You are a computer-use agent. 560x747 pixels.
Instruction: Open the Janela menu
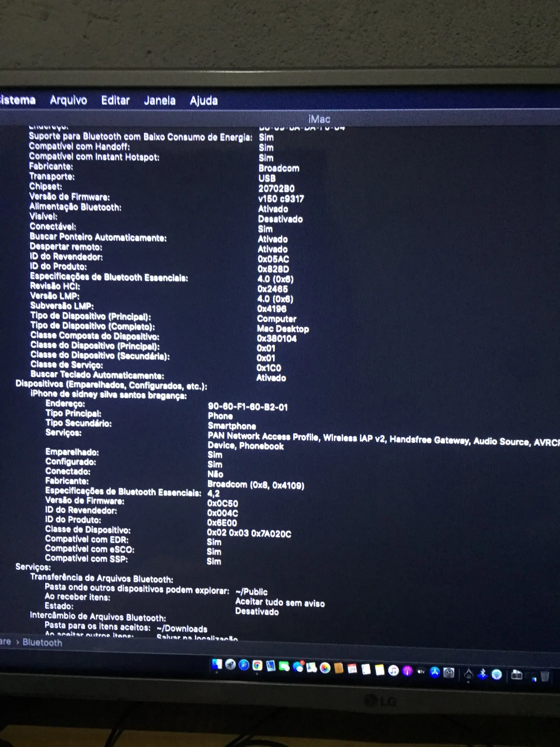tap(160, 100)
